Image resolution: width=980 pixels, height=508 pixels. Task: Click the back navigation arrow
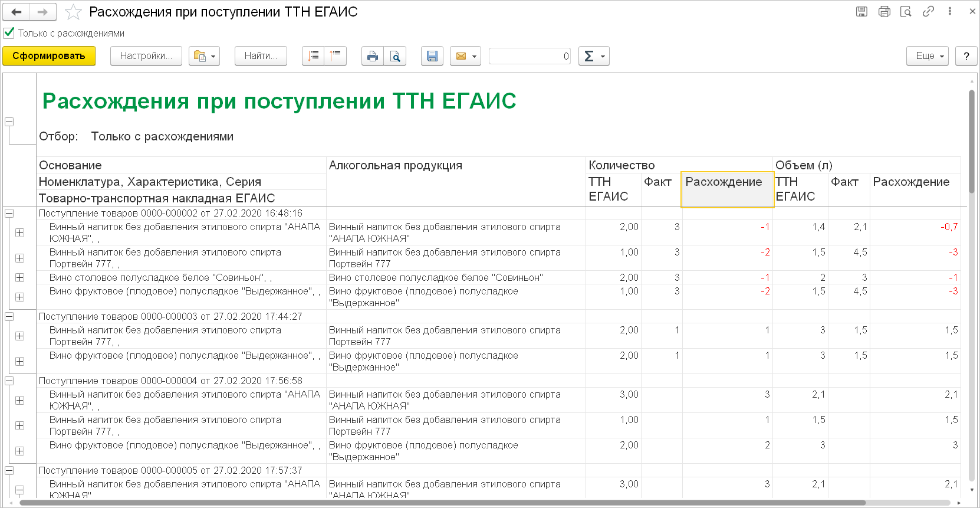pos(17,12)
